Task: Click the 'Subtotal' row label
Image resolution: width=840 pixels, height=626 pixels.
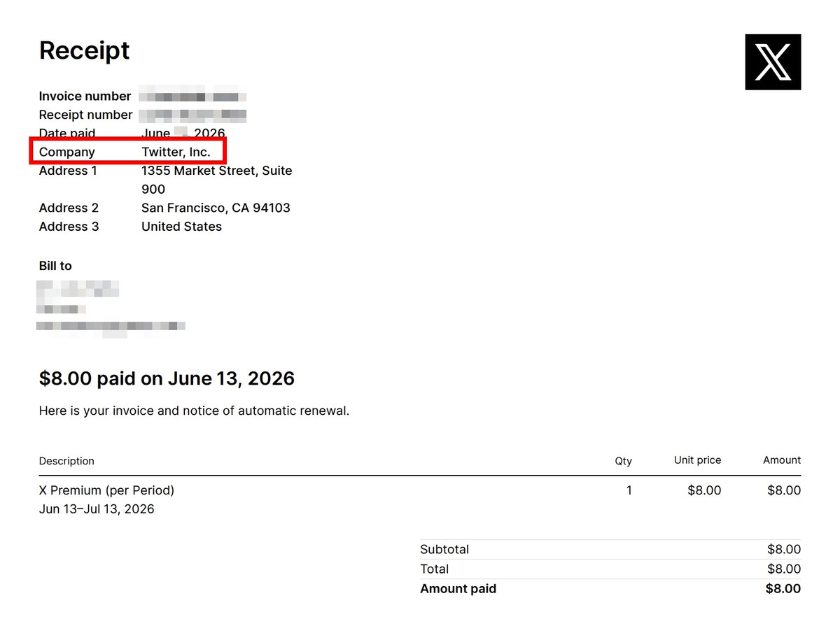Action: [x=444, y=550]
